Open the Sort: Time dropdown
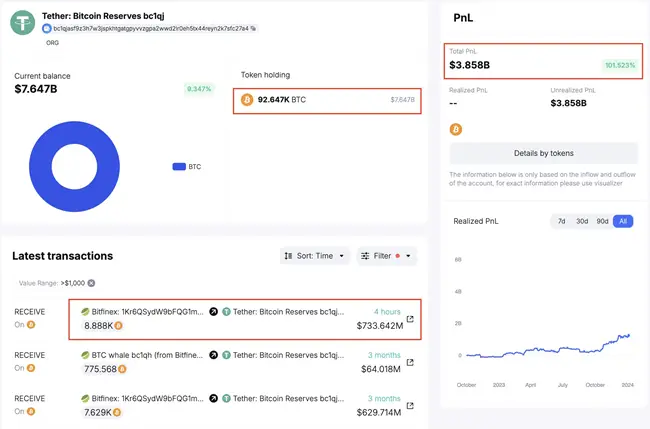Screen dimensions: 650x429 point(315,256)
